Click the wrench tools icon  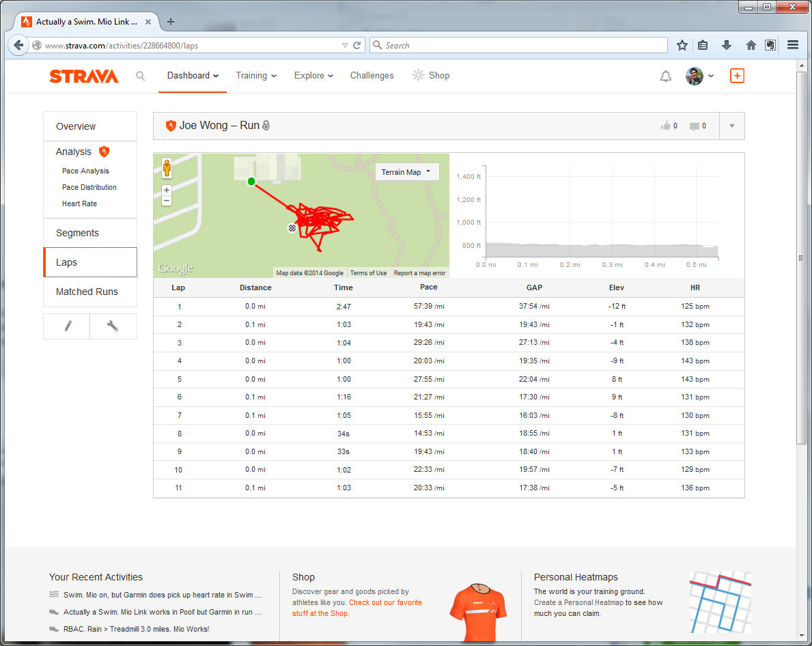[x=113, y=326]
